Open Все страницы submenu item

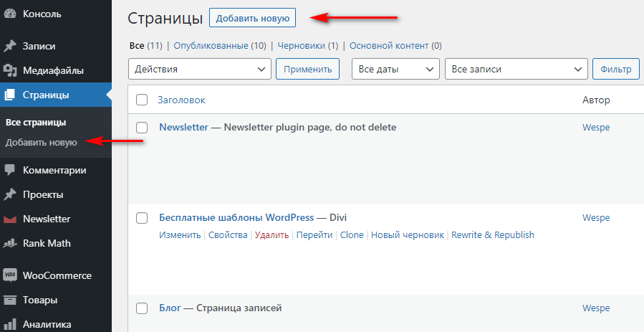click(36, 123)
